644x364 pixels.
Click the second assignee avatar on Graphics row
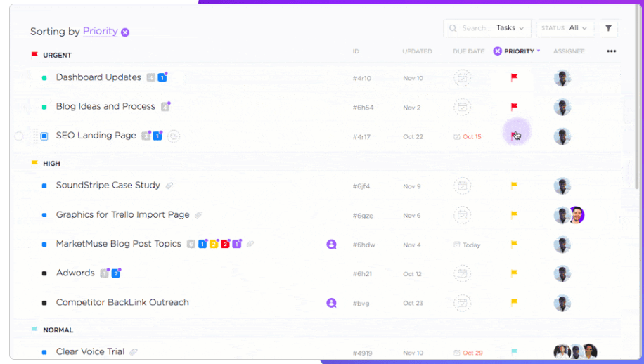pyautogui.click(x=577, y=215)
